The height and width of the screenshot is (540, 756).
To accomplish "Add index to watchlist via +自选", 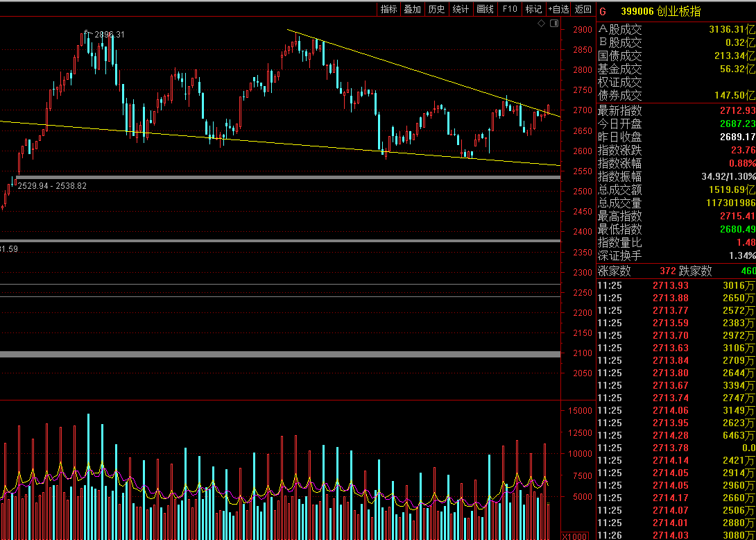I will click(558, 9).
